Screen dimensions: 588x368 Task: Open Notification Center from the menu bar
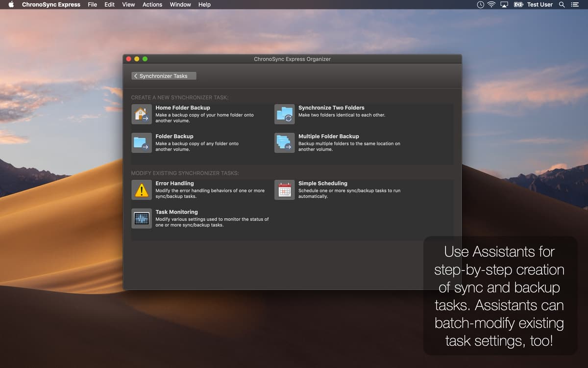coord(574,4)
